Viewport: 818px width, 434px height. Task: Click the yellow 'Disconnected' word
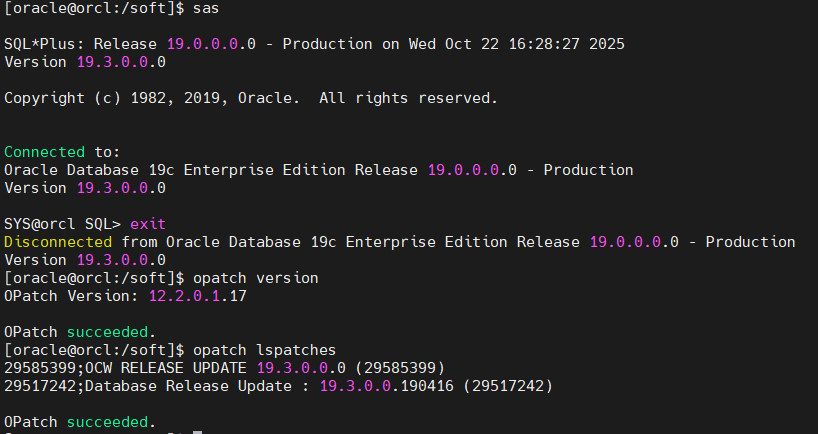(x=58, y=242)
